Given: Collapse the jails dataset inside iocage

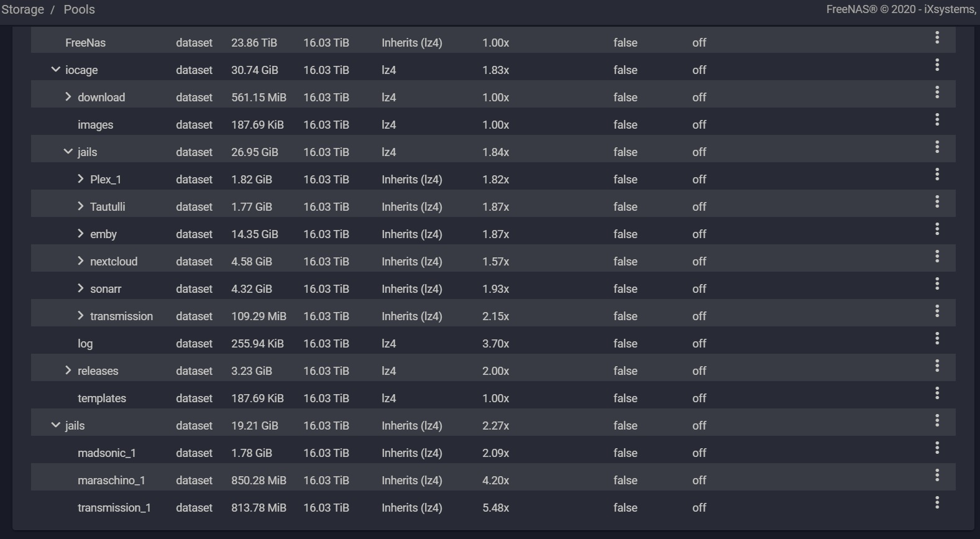Looking at the screenshot, I should [x=68, y=152].
